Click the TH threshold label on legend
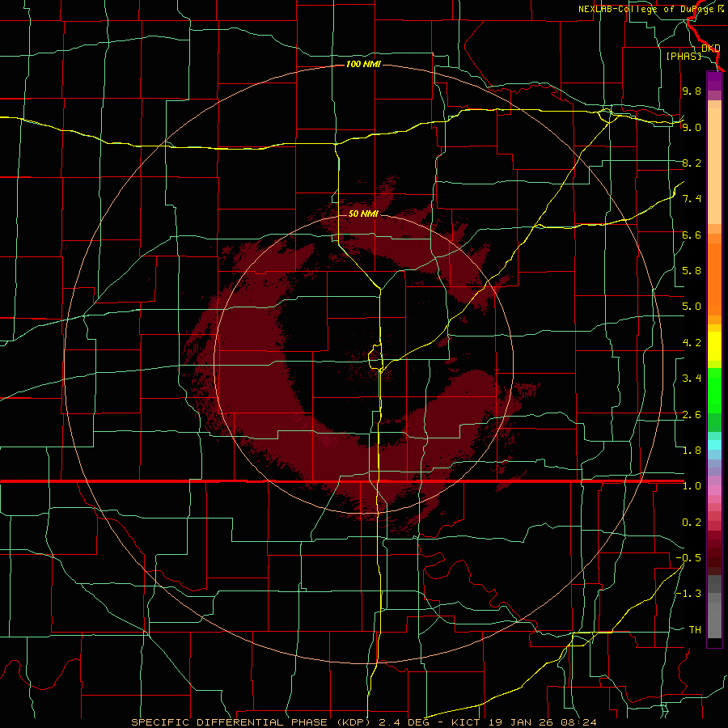Viewport: 728px width, 728px height. click(695, 630)
